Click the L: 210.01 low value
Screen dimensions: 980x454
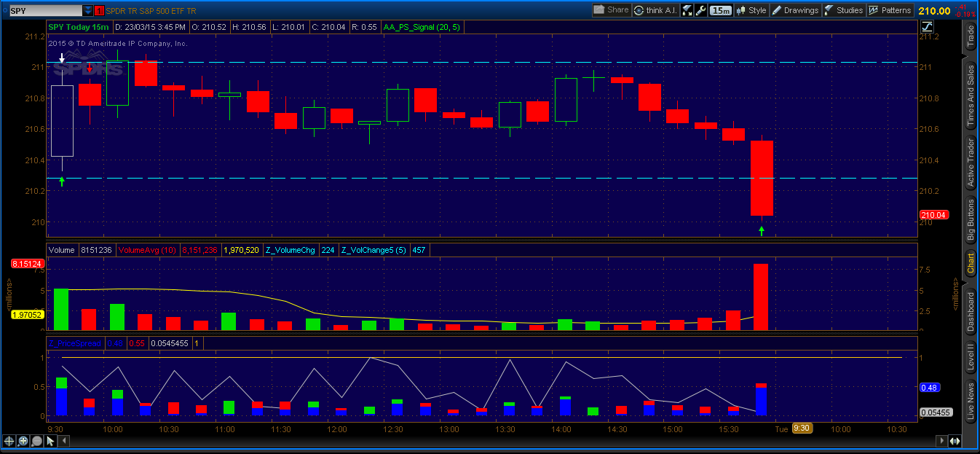coord(288,27)
